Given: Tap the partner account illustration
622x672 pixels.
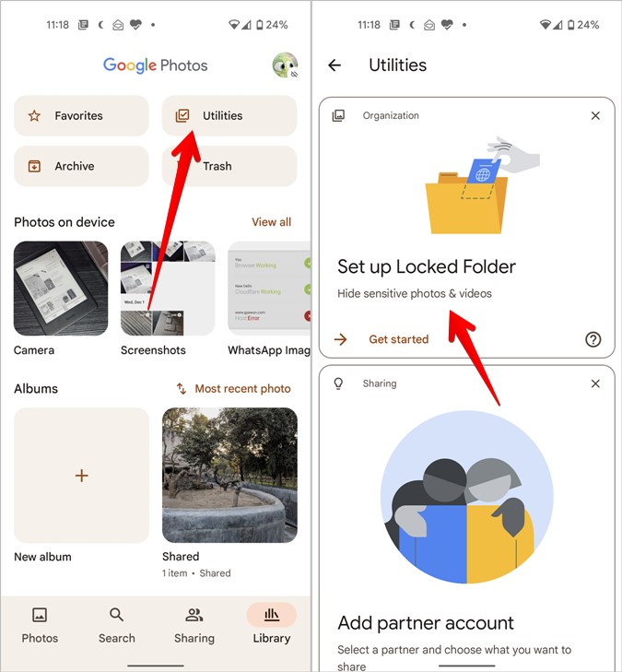Looking at the screenshot, I should click(466, 497).
